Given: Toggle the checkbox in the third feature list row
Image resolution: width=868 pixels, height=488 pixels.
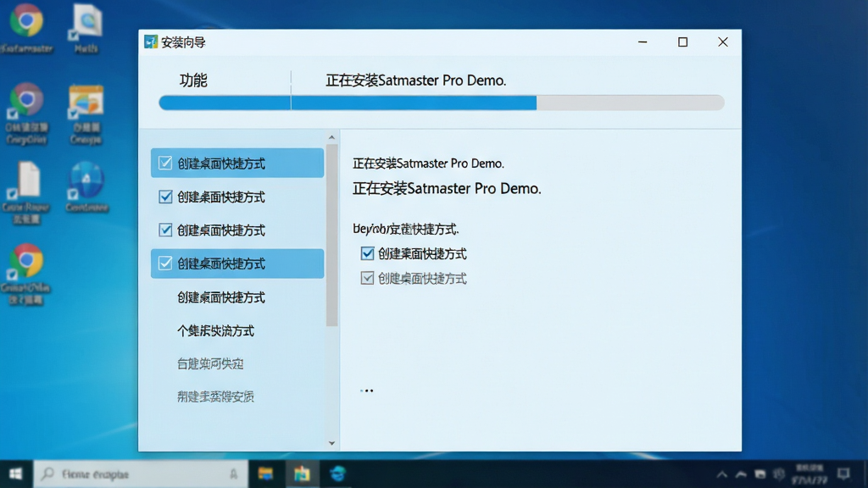Looking at the screenshot, I should (x=165, y=230).
